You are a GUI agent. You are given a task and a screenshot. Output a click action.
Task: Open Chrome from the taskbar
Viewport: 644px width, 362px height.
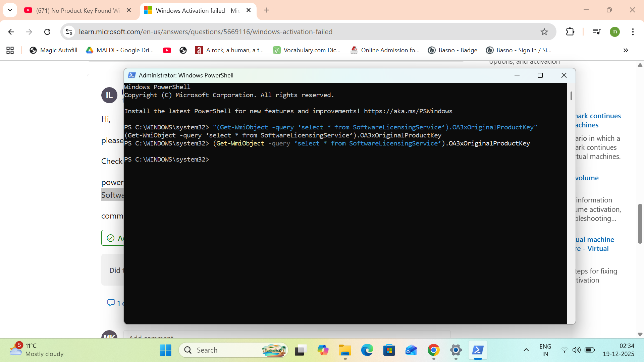pos(433,351)
